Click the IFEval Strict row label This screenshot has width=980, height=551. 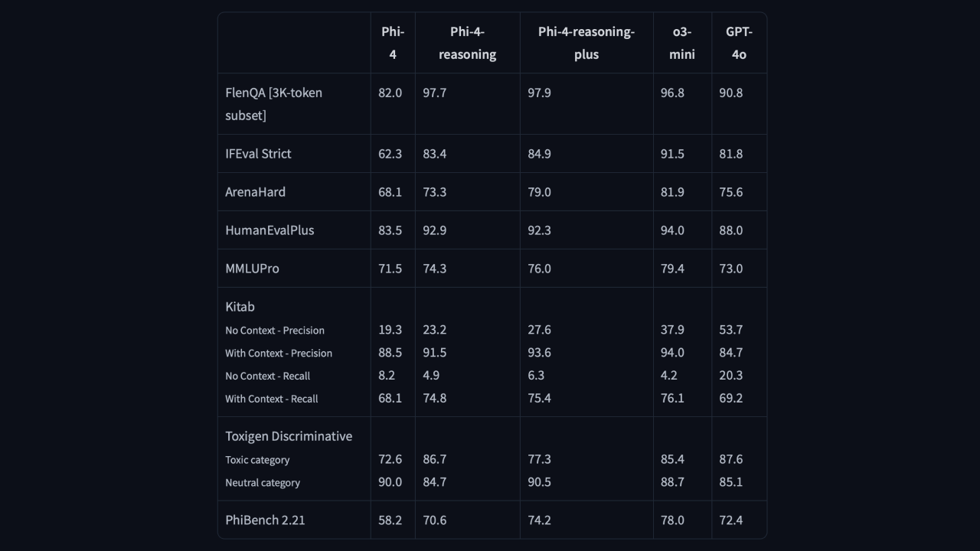coord(258,154)
